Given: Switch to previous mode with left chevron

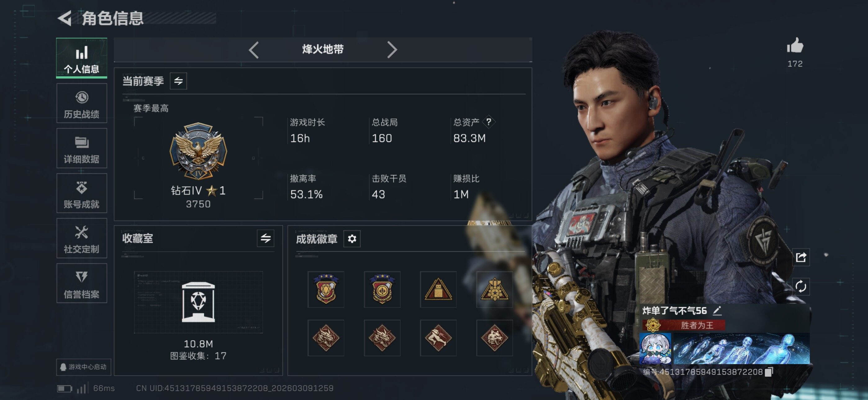Looking at the screenshot, I should [x=254, y=50].
